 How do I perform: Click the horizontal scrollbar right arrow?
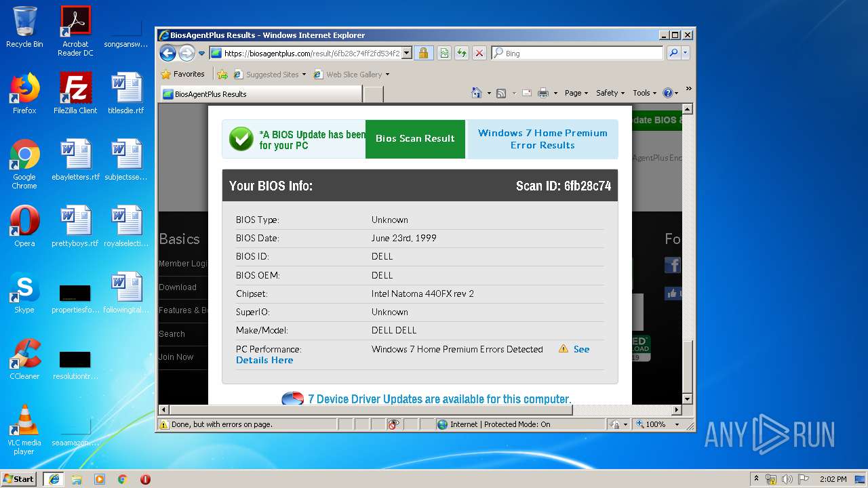pyautogui.click(x=677, y=410)
